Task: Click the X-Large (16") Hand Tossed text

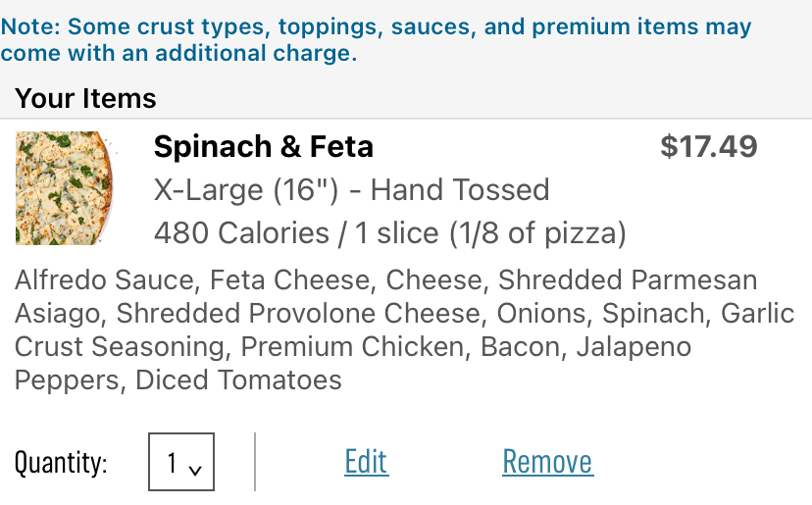Action: coord(352,189)
